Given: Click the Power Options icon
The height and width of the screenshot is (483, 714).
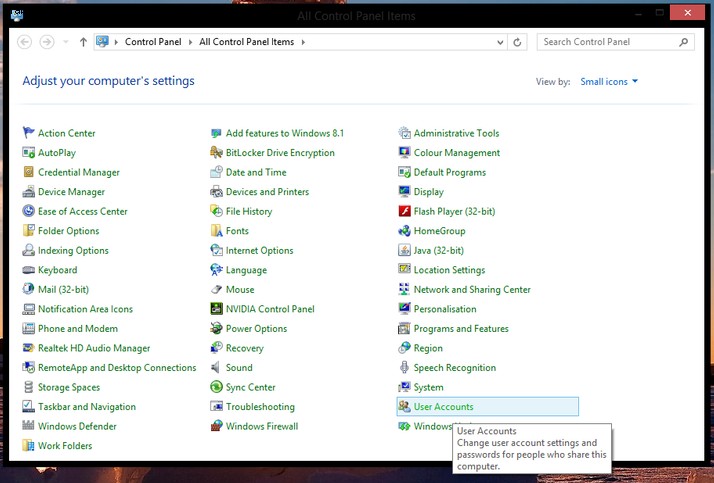Looking at the screenshot, I should click(x=216, y=328).
